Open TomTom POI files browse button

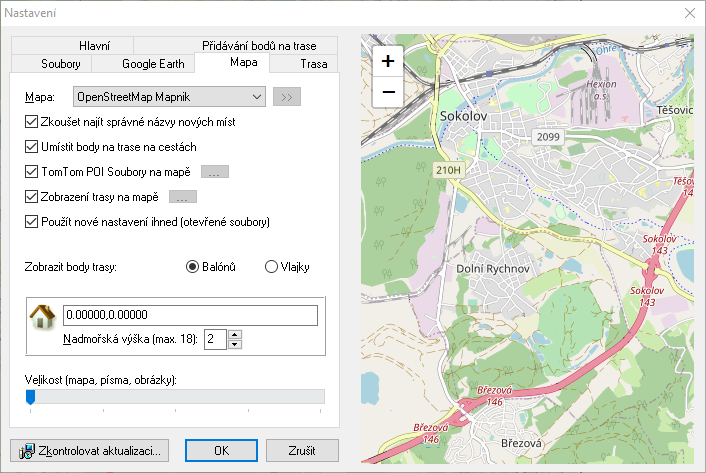215,172
